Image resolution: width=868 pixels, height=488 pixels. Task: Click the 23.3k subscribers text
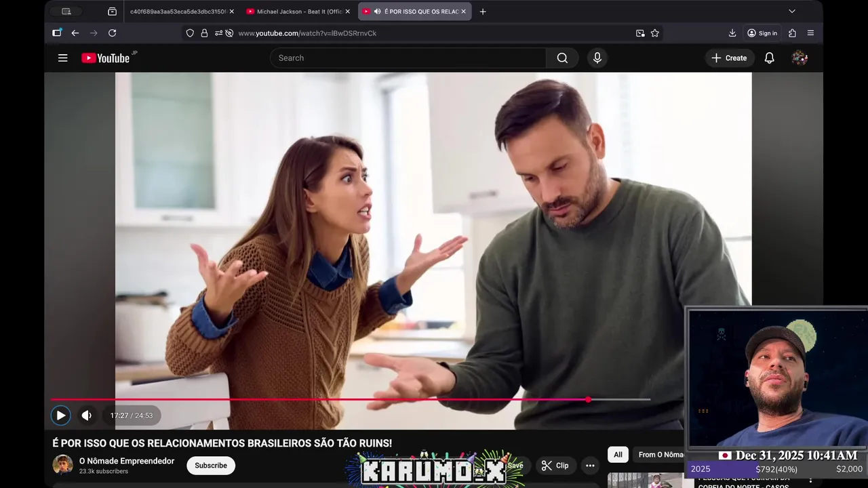pos(104,471)
